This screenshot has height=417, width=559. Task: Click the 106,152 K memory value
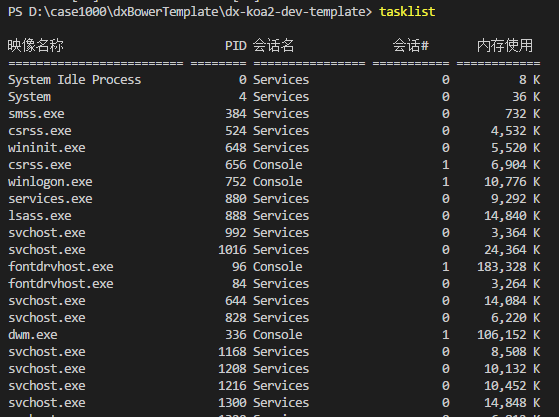[508, 335]
